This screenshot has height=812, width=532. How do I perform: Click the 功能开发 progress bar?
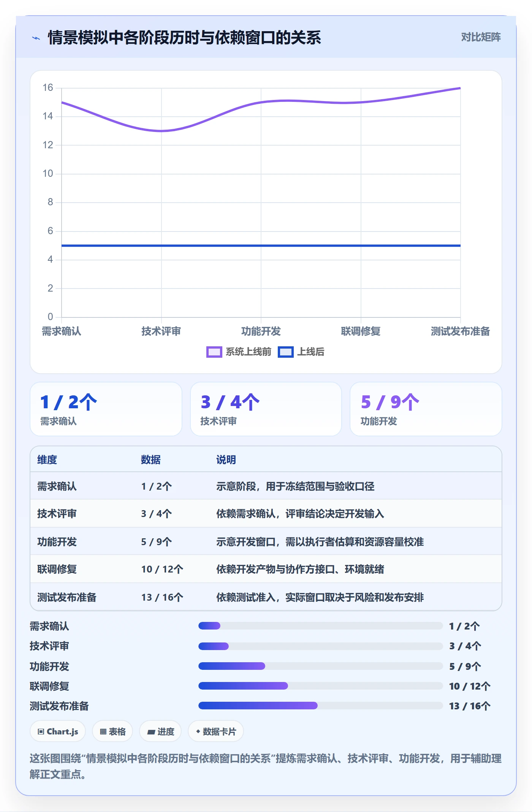click(x=320, y=666)
